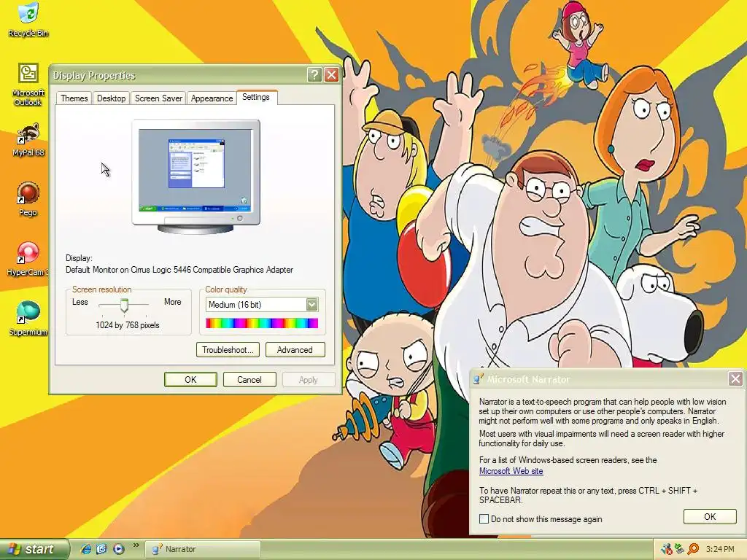Click the color quality spectrum bar
Viewport: 747px width, 560px height.
262,323
